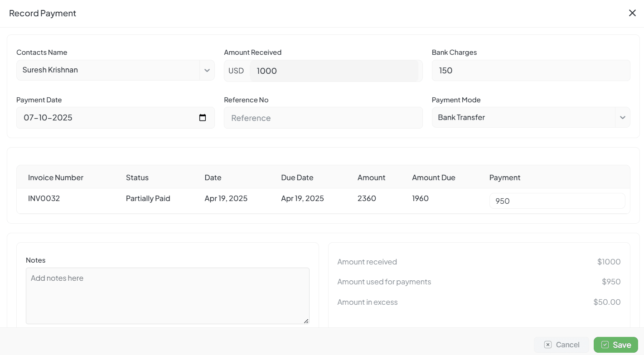Viewport: 644px width, 355px height.
Task: Click the Amount Due column header
Action: click(x=433, y=177)
